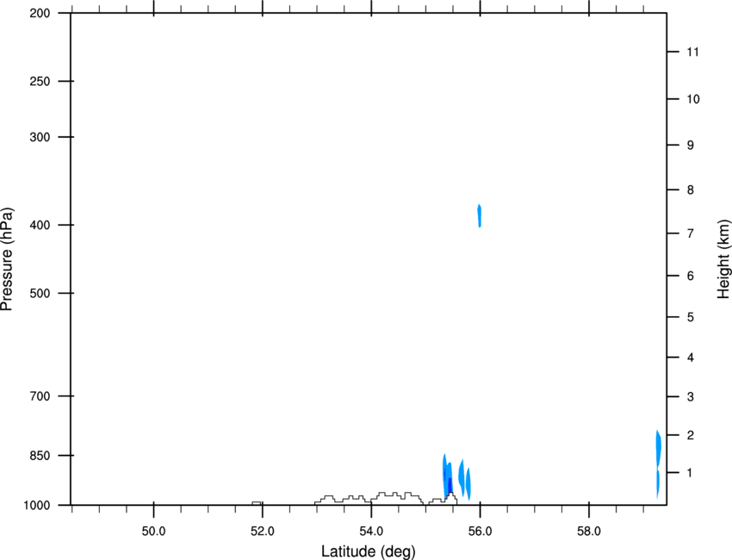Viewport: 732px width, 560px height.
Task: Click the 52.0 latitude tick label
Action: 263,532
